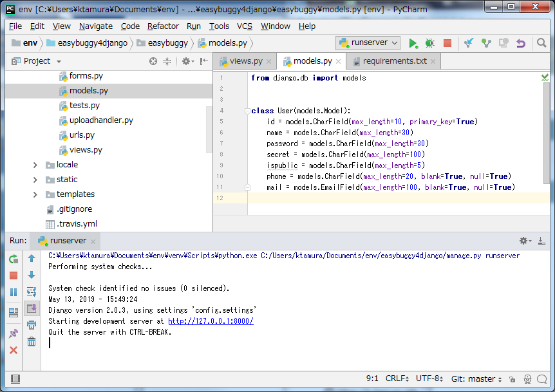Screen dimensions: 555x392
Task: Click the scroll-from-source crosshair icon
Action: coord(153,61)
